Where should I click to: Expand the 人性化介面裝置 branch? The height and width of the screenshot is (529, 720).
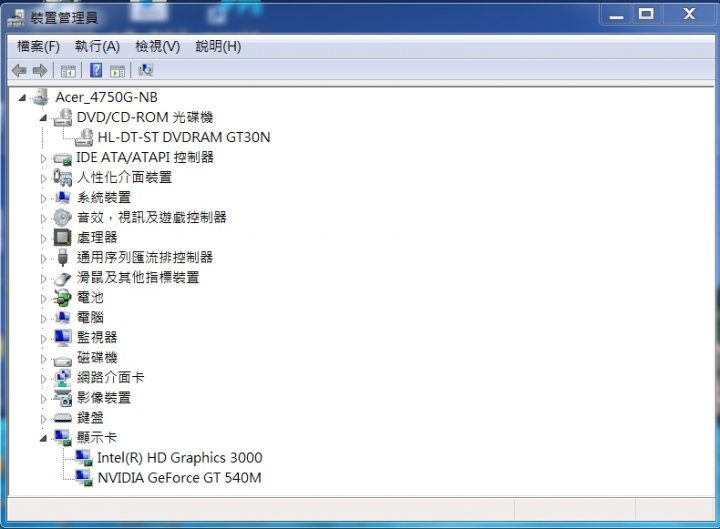(44, 179)
